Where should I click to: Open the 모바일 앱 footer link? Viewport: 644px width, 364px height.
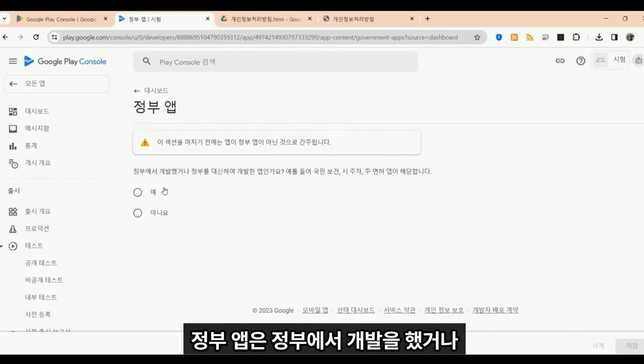(x=315, y=310)
